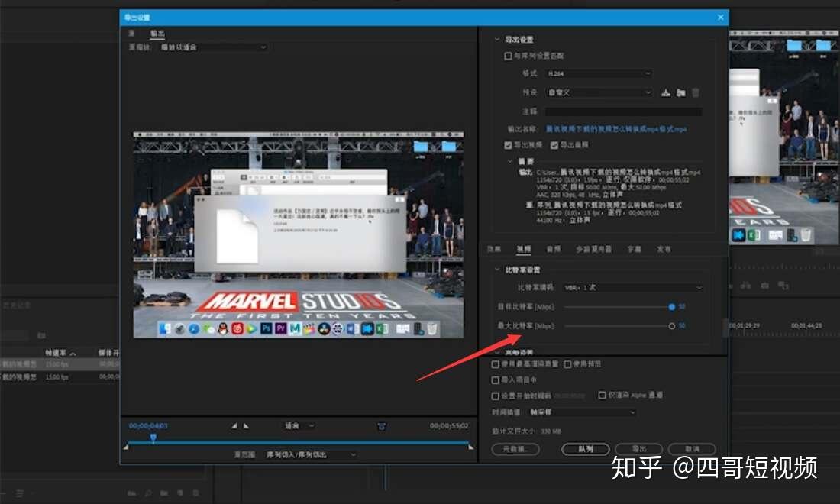
Task: Open the 源缩放 缩放以适合 dropdown
Action: click(x=213, y=47)
